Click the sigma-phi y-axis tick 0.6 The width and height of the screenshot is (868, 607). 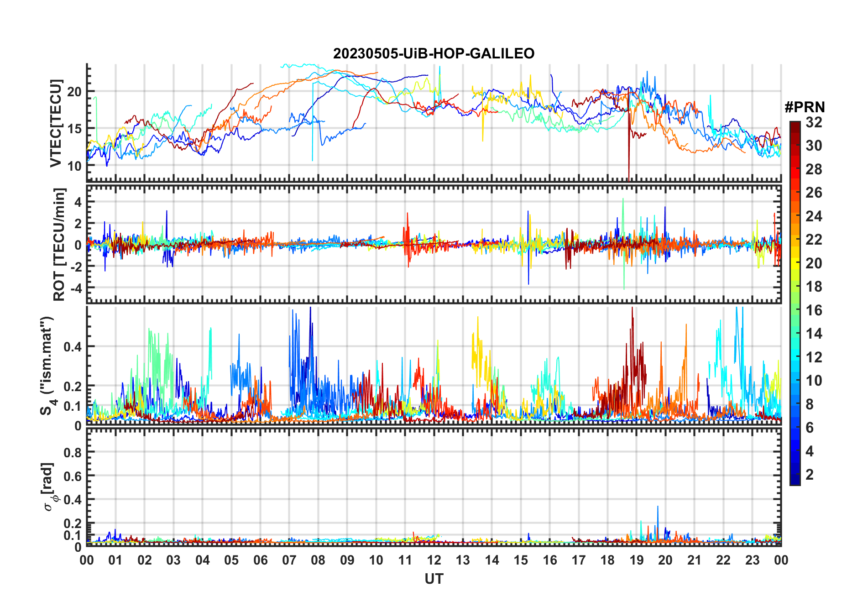pyautogui.click(x=73, y=476)
